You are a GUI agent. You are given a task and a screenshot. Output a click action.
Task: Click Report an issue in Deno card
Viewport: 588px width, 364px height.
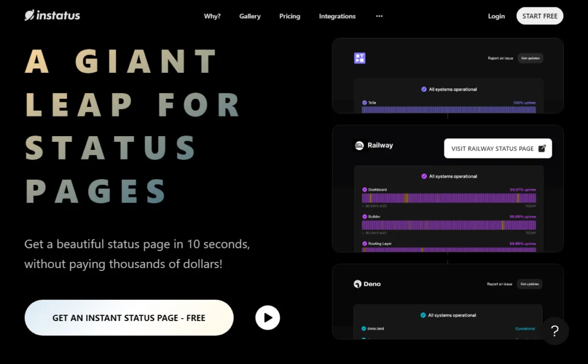pyautogui.click(x=500, y=284)
